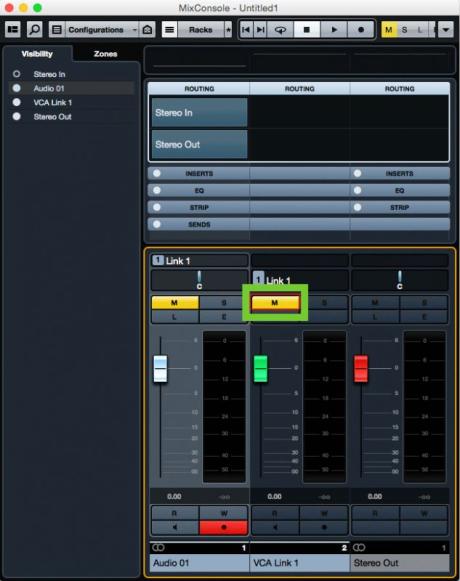The width and height of the screenshot is (460, 581).
Task: Select the Visibility tab
Action: click(x=37, y=54)
